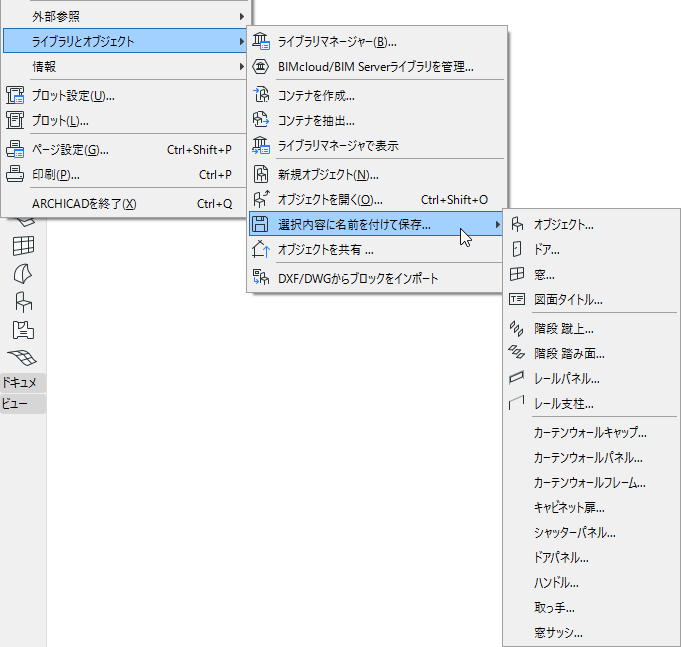Image resolution: width=681 pixels, height=647 pixels.
Task: Click the floppy disk save selection icon
Action: (261, 224)
